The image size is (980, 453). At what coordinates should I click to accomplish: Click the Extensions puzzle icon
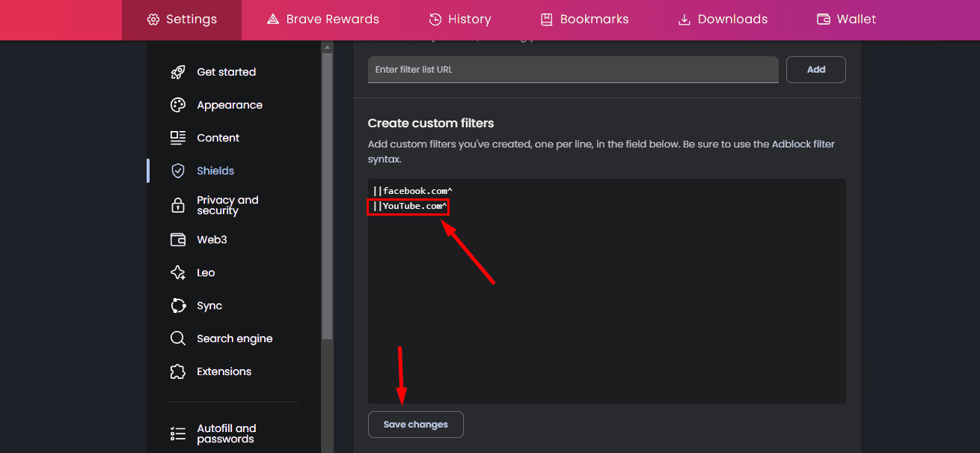(x=177, y=371)
